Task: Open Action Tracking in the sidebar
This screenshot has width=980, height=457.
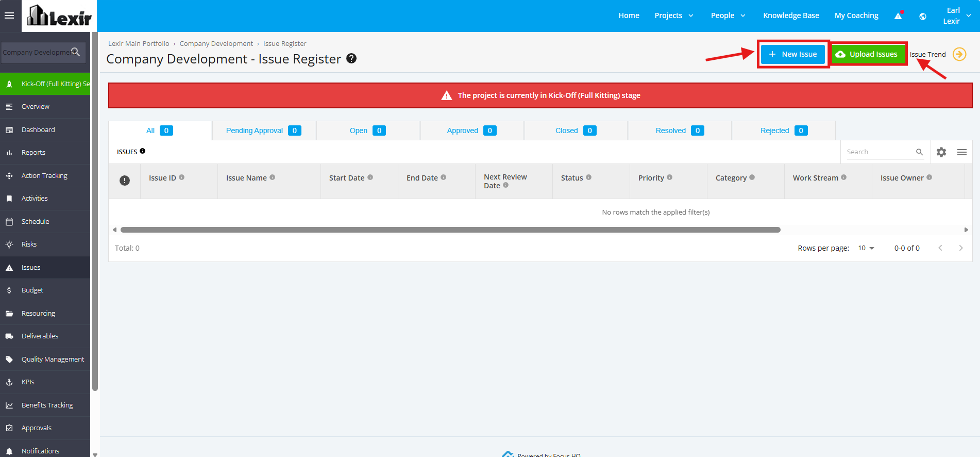Action: tap(45, 175)
